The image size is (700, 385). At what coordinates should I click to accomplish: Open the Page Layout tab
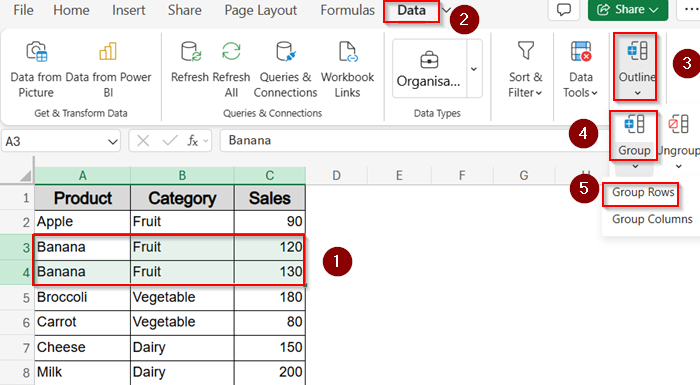click(261, 10)
